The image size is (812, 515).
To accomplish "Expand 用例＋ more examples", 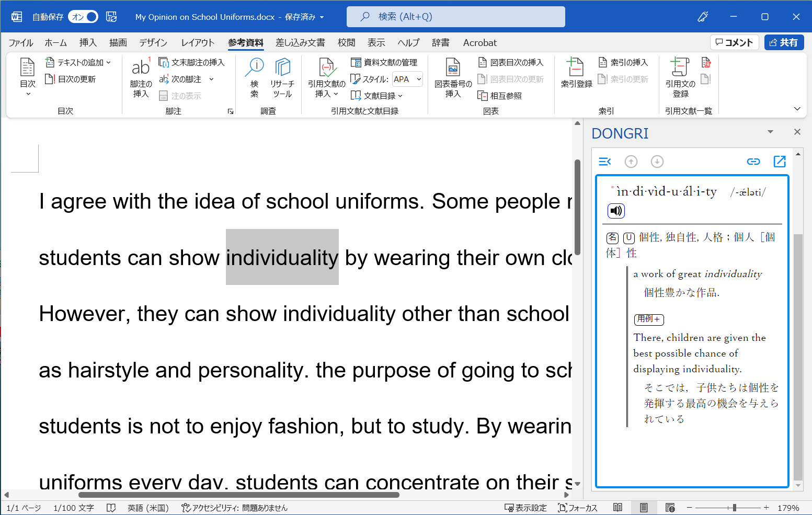I will tap(649, 319).
